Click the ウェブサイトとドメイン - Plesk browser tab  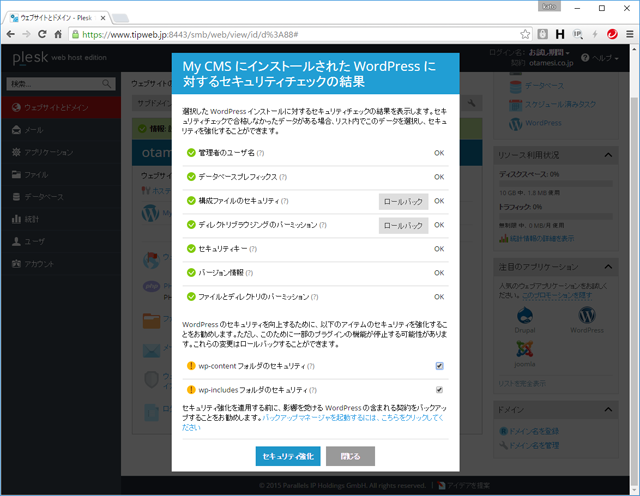[x=56, y=18]
